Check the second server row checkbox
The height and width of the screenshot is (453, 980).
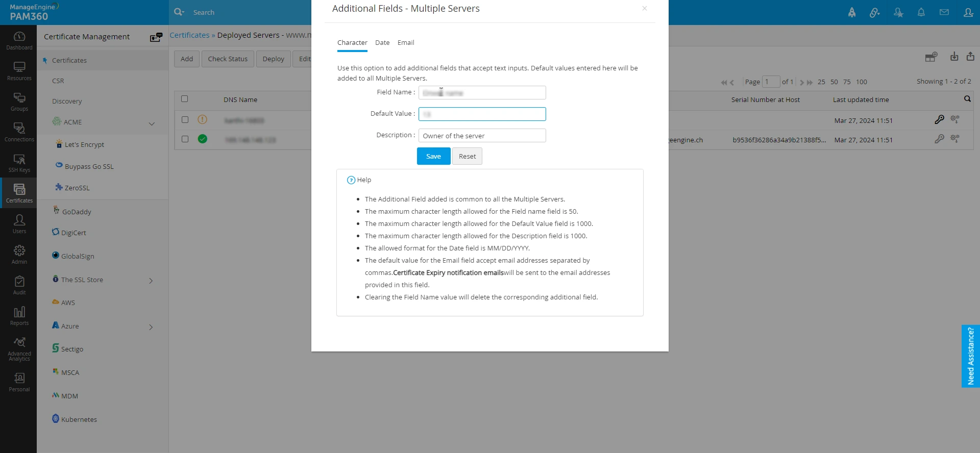185,139
